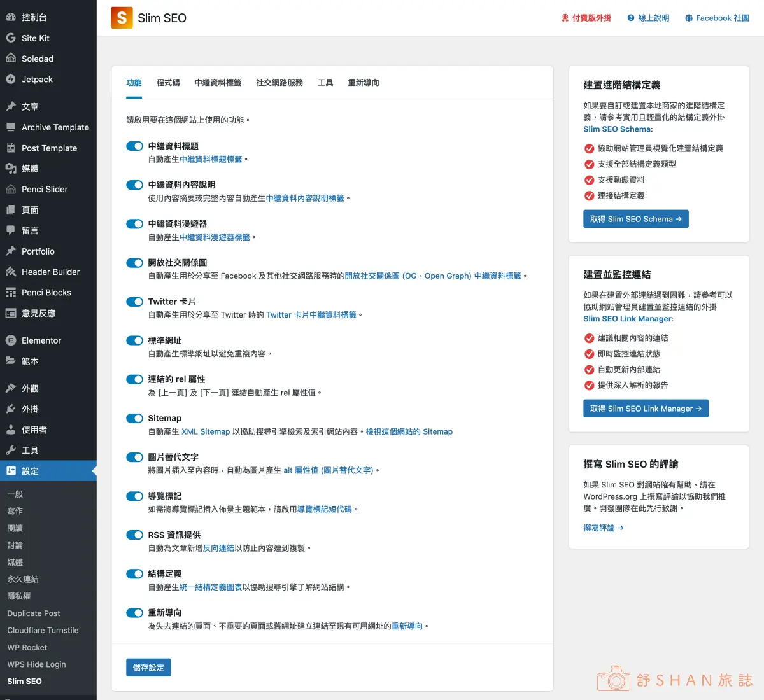
Task: Click the Slim SEO orange logo icon
Action: pos(122,18)
